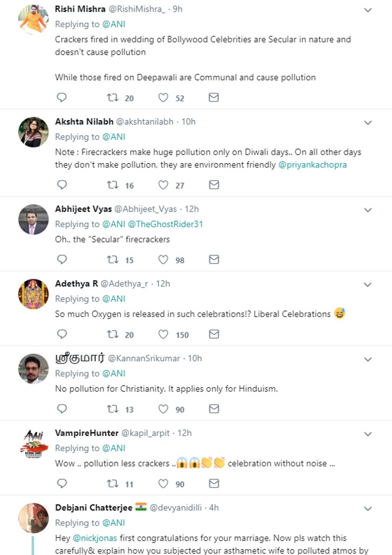Open dropdown arrow on Debjani Chatterjee's tweet

click(368, 508)
